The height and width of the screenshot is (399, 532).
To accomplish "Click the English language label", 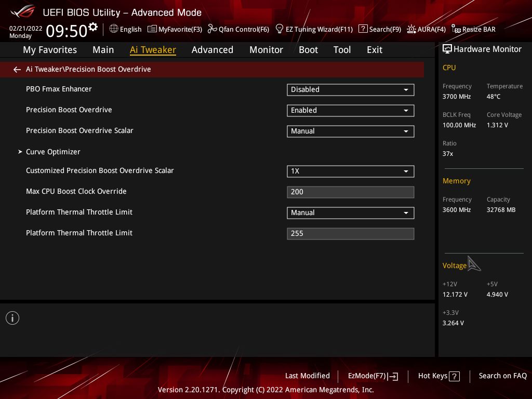I will (x=130, y=30).
